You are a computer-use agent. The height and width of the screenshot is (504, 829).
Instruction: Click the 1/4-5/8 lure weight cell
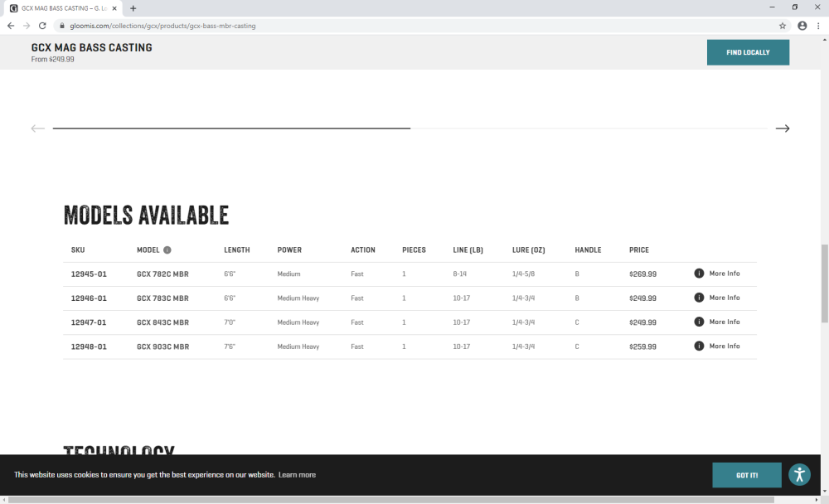point(523,274)
